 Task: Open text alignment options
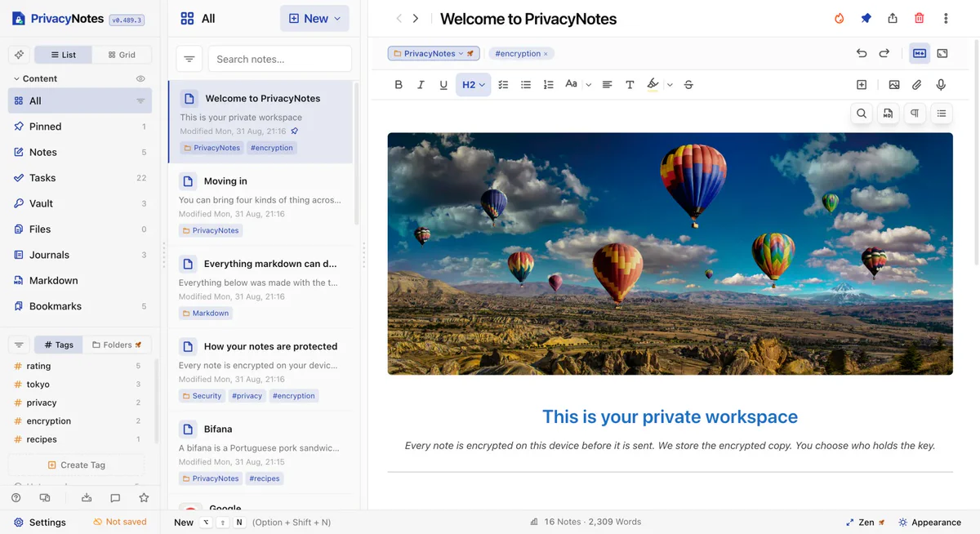point(607,85)
